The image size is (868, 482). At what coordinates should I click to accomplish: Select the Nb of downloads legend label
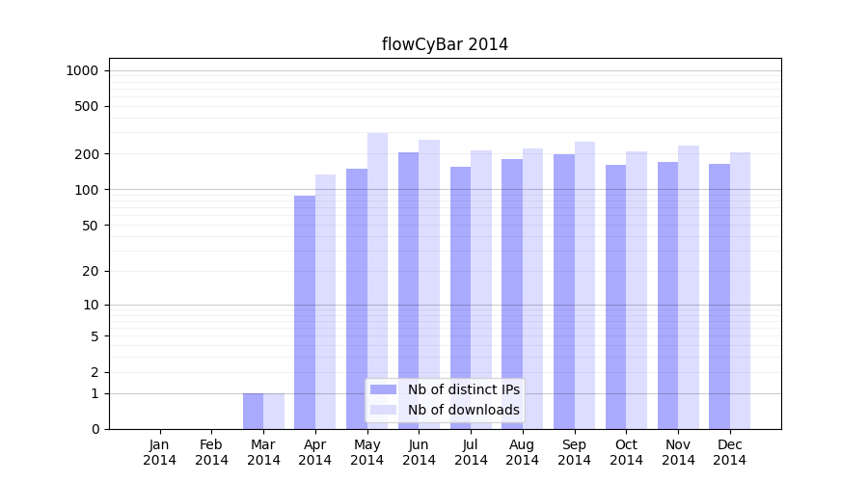(x=463, y=410)
